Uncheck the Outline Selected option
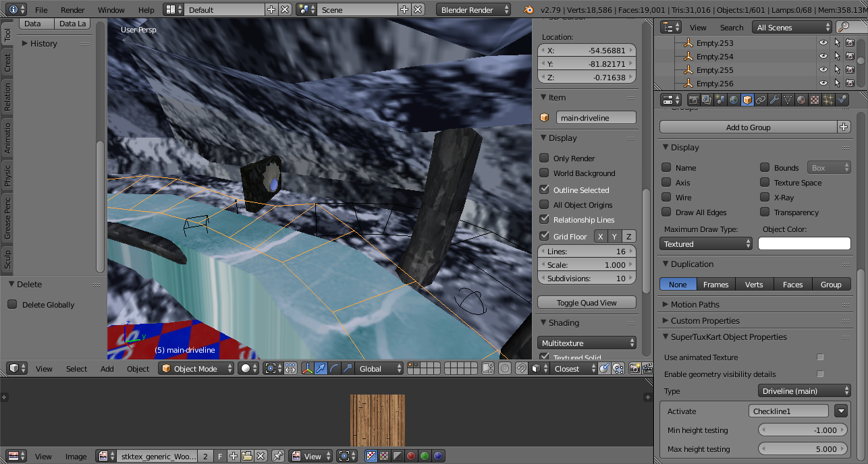This screenshot has width=868, height=464. click(544, 190)
